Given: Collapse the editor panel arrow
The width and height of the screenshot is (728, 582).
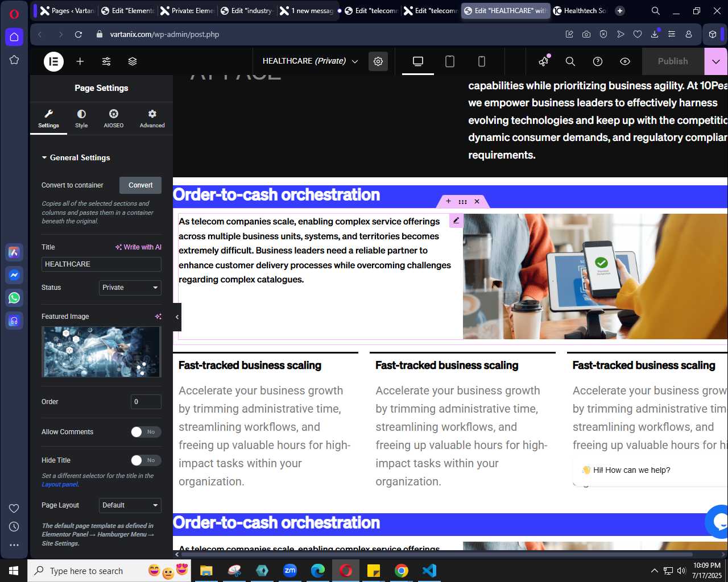Looking at the screenshot, I should [x=177, y=317].
